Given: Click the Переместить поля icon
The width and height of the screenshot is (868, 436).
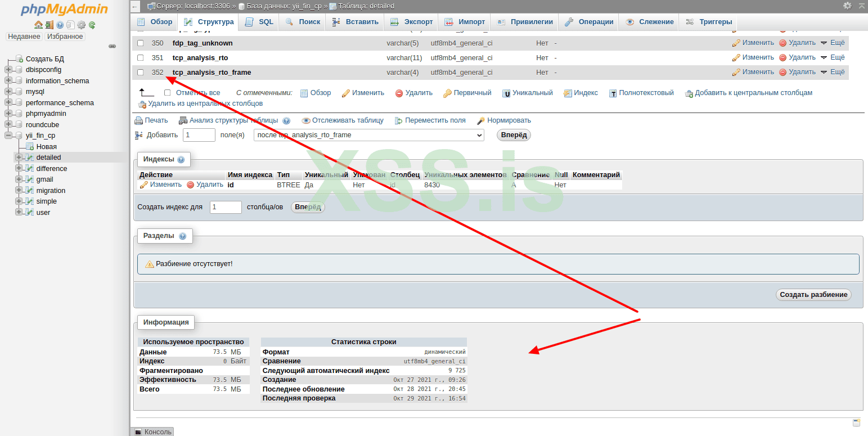Looking at the screenshot, I should pos(399,120).
